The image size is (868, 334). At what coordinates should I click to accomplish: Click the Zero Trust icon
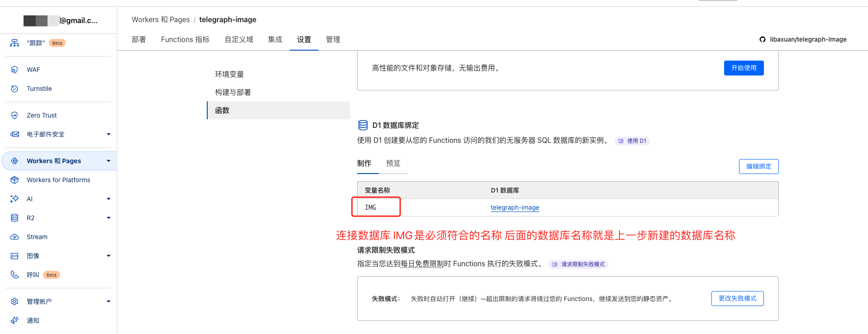coord(14,115)
